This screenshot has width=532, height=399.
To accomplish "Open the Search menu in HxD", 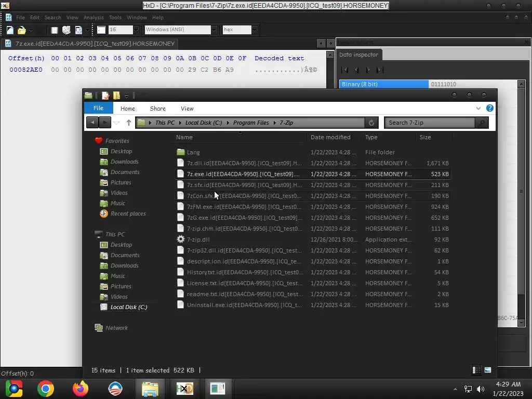I will 53,17.
